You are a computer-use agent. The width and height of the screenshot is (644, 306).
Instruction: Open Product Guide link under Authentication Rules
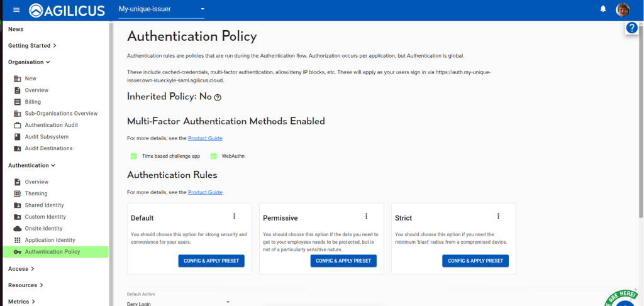205,192
